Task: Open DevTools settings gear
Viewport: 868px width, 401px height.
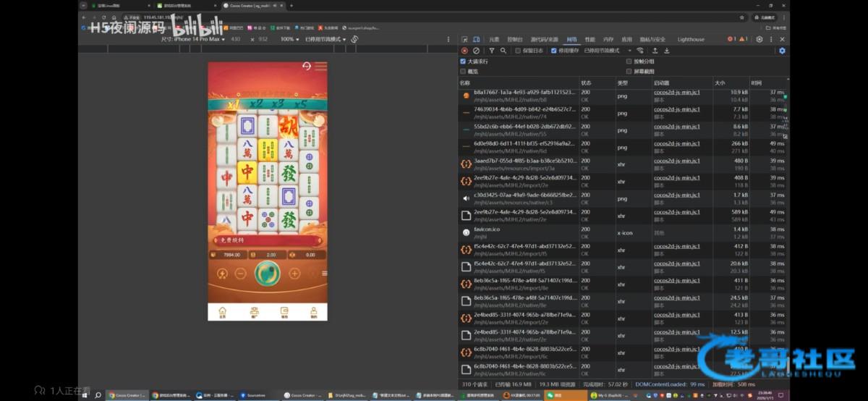Action: [x=759, y=39]
